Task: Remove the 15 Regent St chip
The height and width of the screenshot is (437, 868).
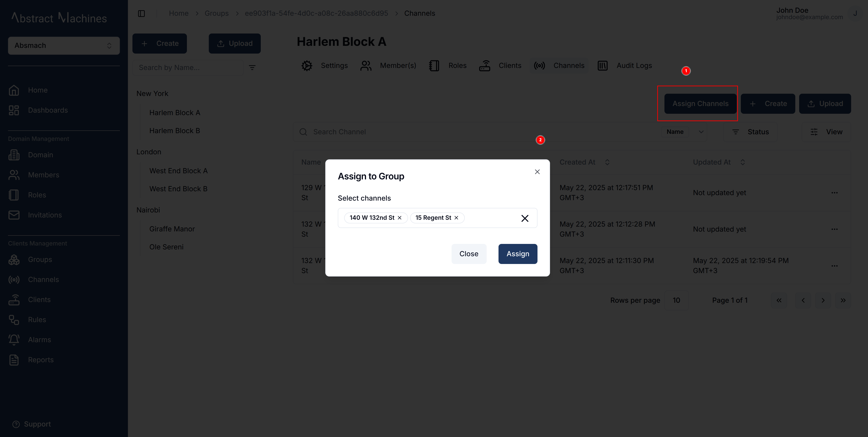Action: (x=456, y=218)
